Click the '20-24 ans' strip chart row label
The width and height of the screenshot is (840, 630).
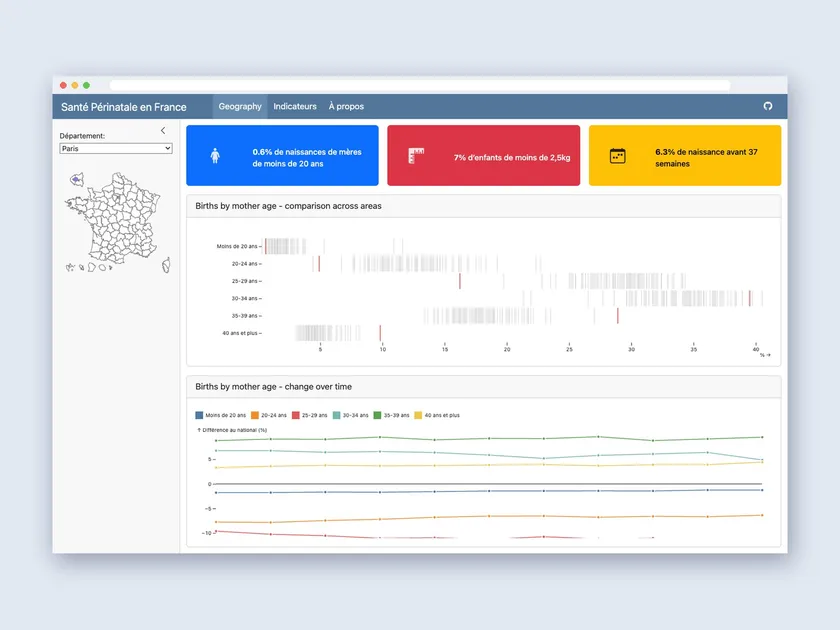coord(244,264)
